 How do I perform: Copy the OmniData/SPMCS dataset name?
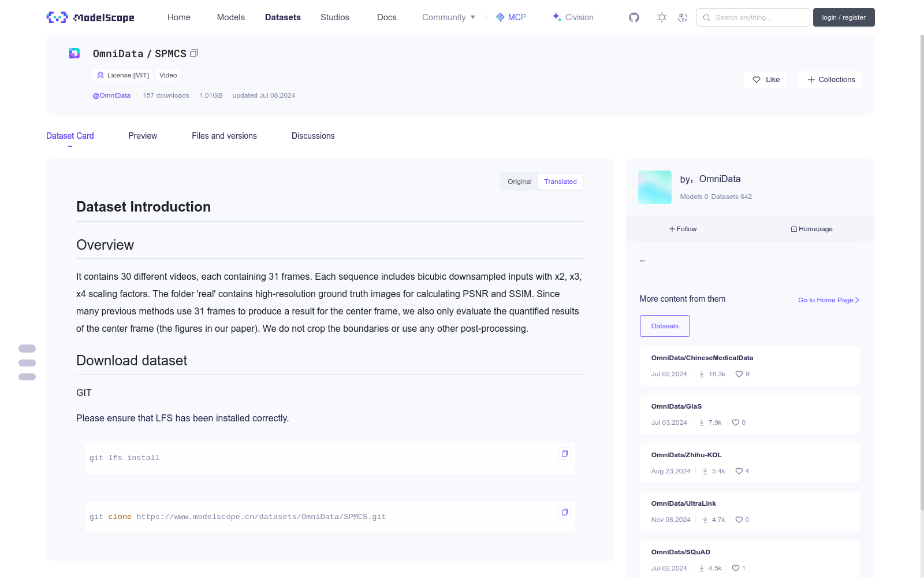[x=194, y=53]
